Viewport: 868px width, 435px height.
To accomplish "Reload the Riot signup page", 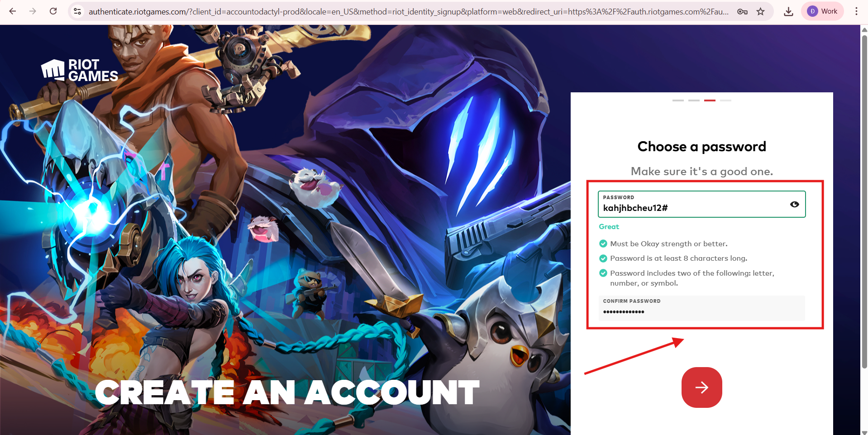I will pyautogui.click(x=53, y=11).
